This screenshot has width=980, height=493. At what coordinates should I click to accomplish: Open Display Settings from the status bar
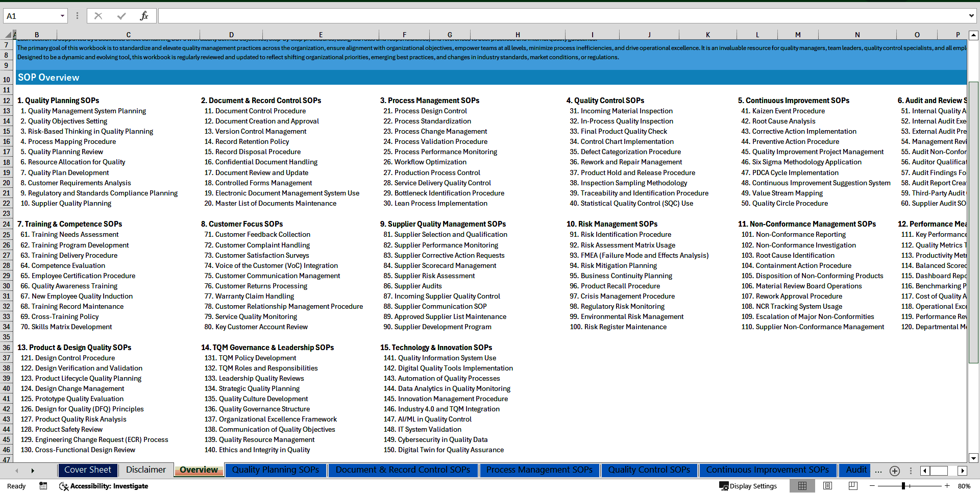click(748, 486)
